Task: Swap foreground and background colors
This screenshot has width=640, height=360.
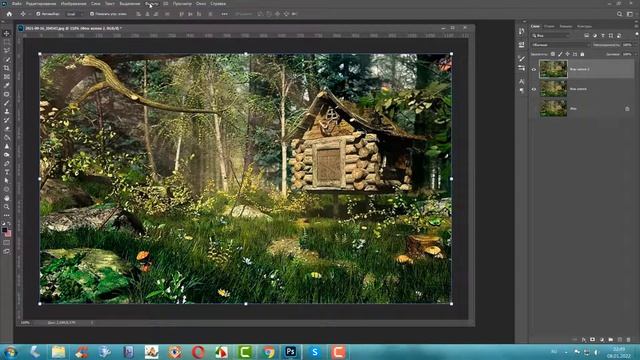Action: point(9,224)
